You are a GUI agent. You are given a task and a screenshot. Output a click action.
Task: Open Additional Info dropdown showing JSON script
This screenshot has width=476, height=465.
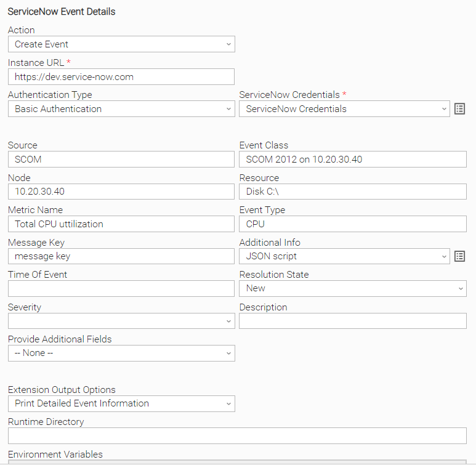[x=344, y=256]
